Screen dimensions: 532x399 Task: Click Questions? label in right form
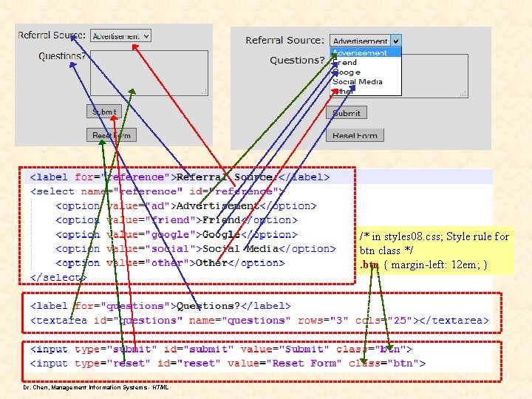297,61
